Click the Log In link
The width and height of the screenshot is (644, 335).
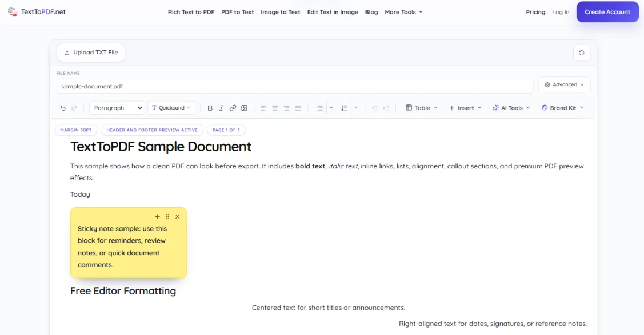point(561,12)
